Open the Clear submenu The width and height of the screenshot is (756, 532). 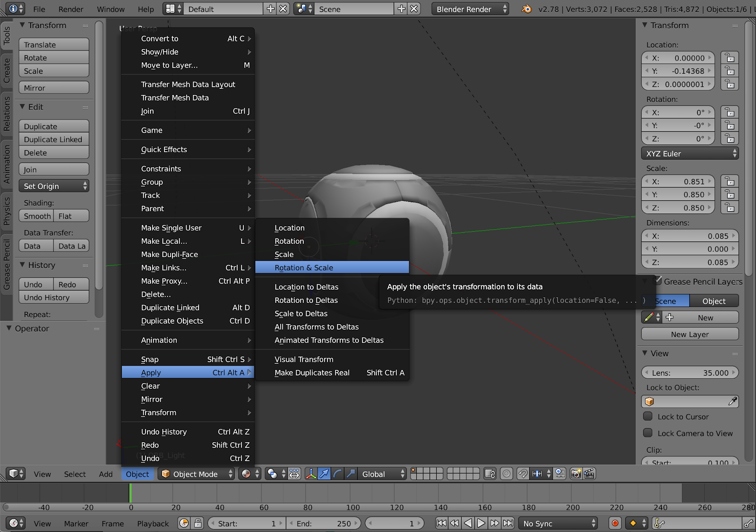click(x=188, y=386)
